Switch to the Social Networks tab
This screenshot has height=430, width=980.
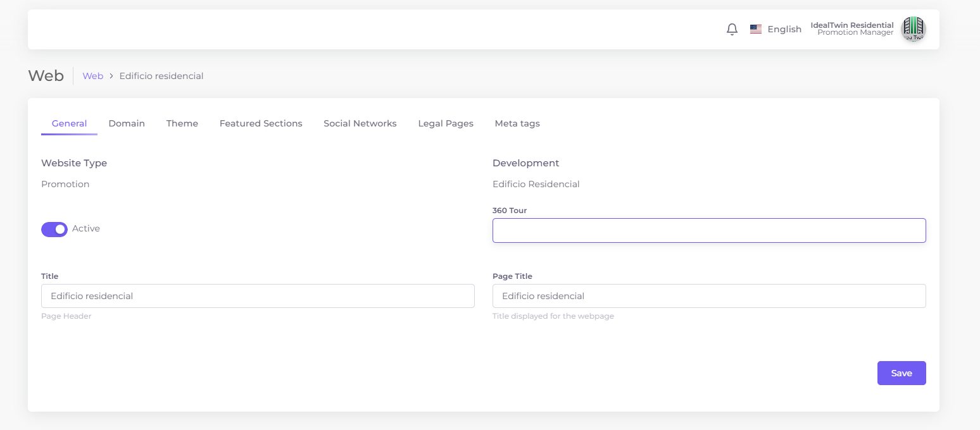[x=360, y=123]
